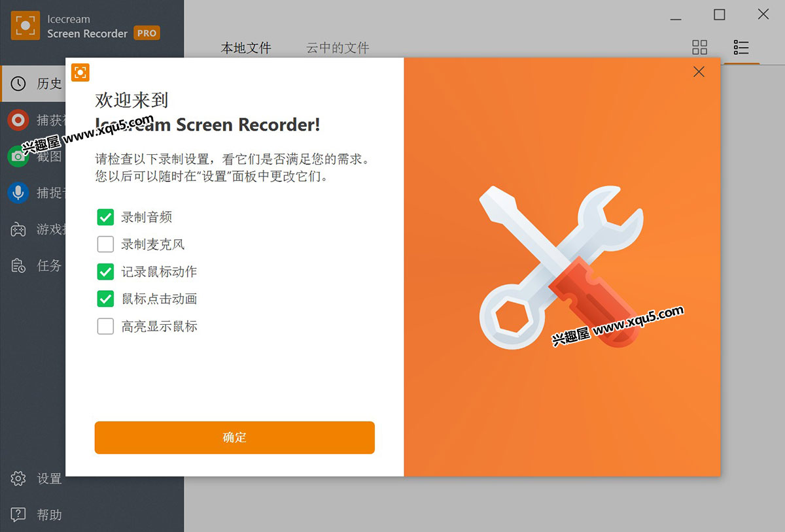Open the 历史 (History) sidebar item
The width and height of the screenshot is (785, 532).
click(x=33, y=84)
